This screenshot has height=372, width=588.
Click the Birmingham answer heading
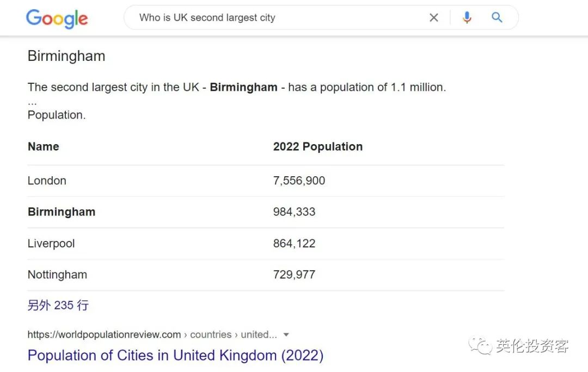66,56
